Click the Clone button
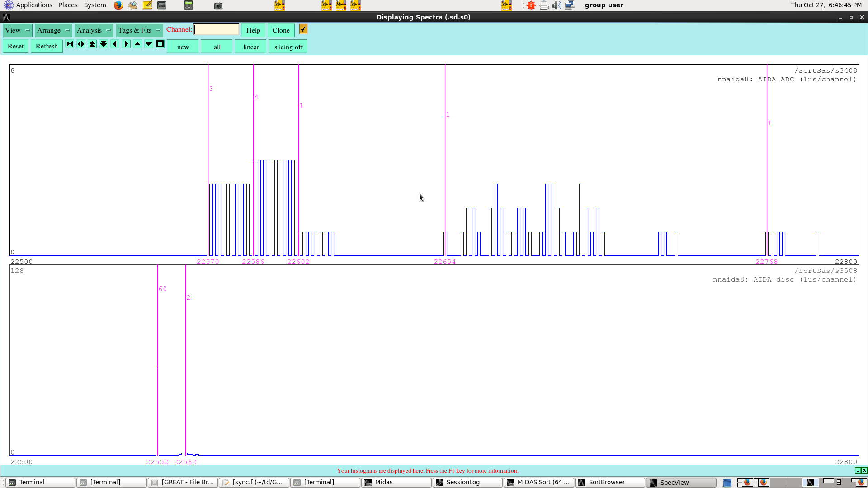The width and height of the screenshot is (868, 488). [281, 30]
